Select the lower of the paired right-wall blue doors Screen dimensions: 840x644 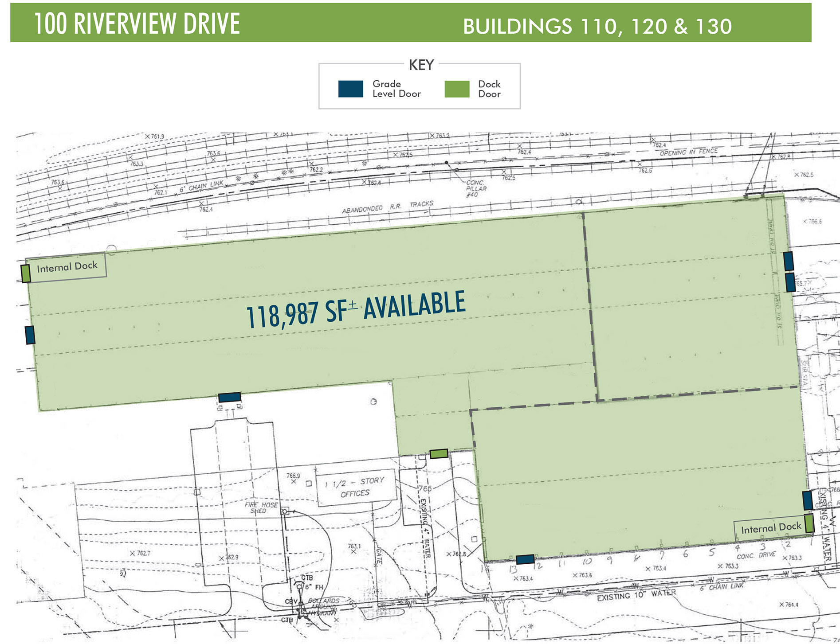[790, 282]
